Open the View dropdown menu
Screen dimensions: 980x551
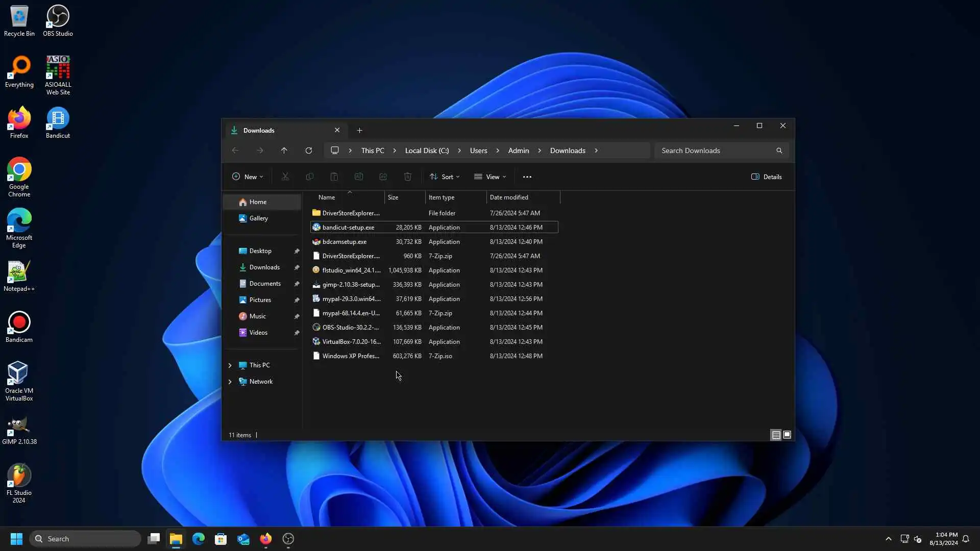(x=490, y=177)
